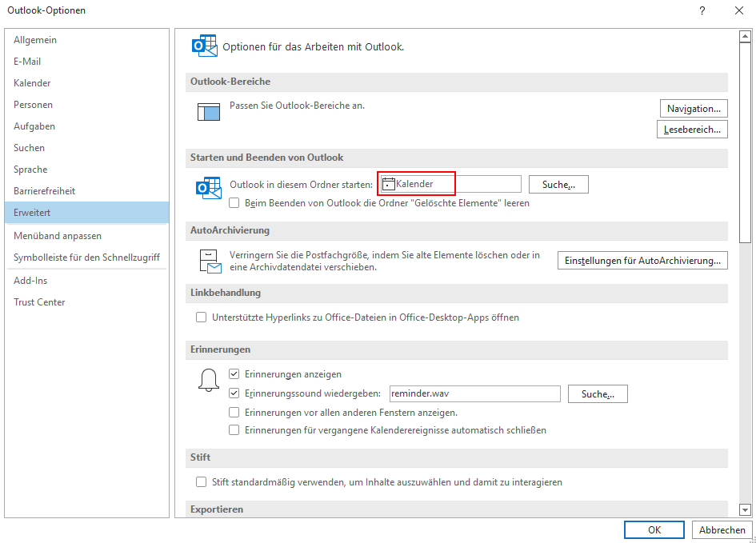
Task: Open the Trust Center category
Action: (x=86, y=302)
